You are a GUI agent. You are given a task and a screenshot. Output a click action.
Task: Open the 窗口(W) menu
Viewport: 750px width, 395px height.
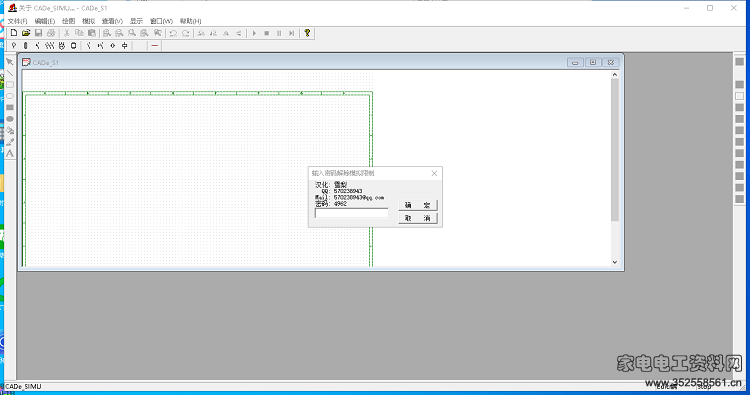coord(161,21)
